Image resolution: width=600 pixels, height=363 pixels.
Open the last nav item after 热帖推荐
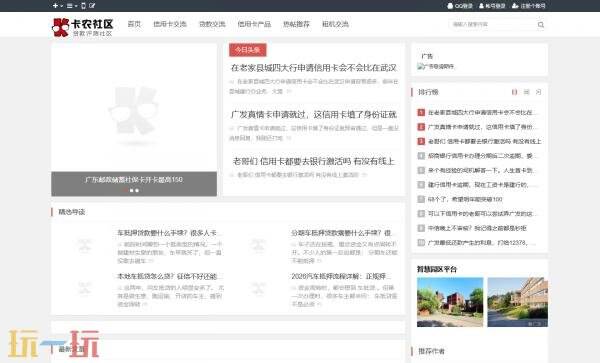point(335,24)
